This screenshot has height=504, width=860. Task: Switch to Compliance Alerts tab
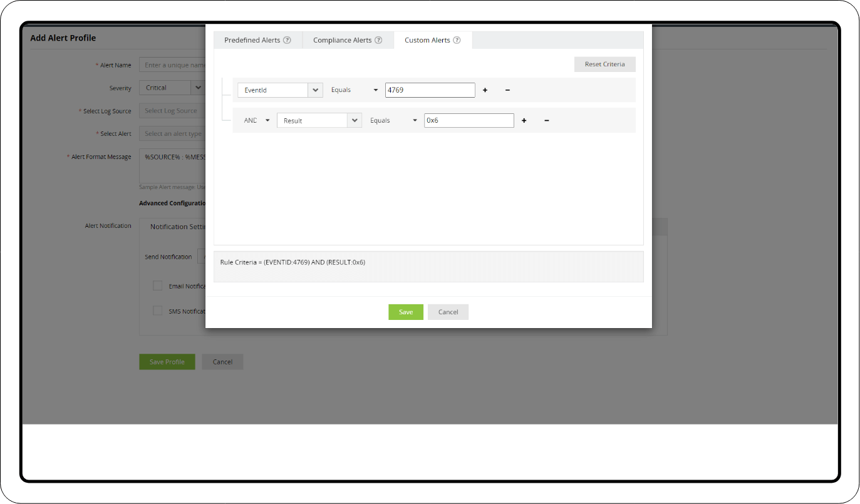[x=348, y=40]
